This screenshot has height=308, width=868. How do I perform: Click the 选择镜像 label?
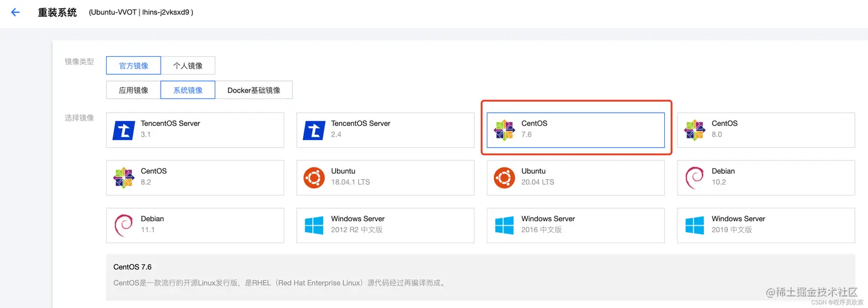click(x=79, y=118)
